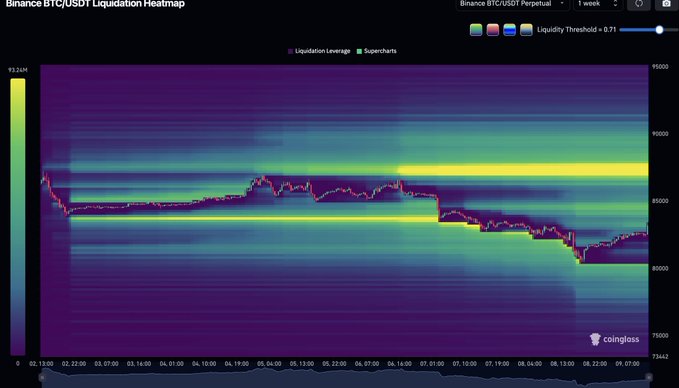Click the bright yellow liquidation band near 87500

pyautogui.click(x=523, y=169)
